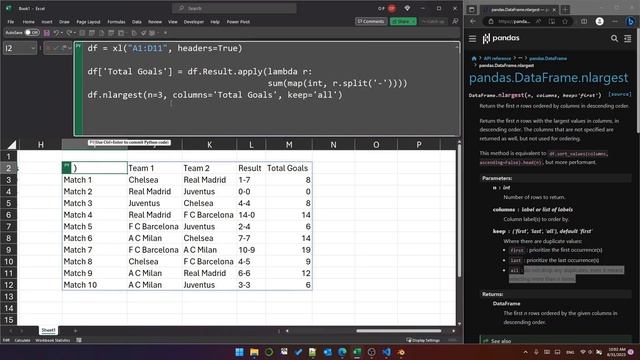The height and width of the screenshot is (360, 640).
Task: Open the Power Pivot ribbon tab
Action: tap(238, 22)
